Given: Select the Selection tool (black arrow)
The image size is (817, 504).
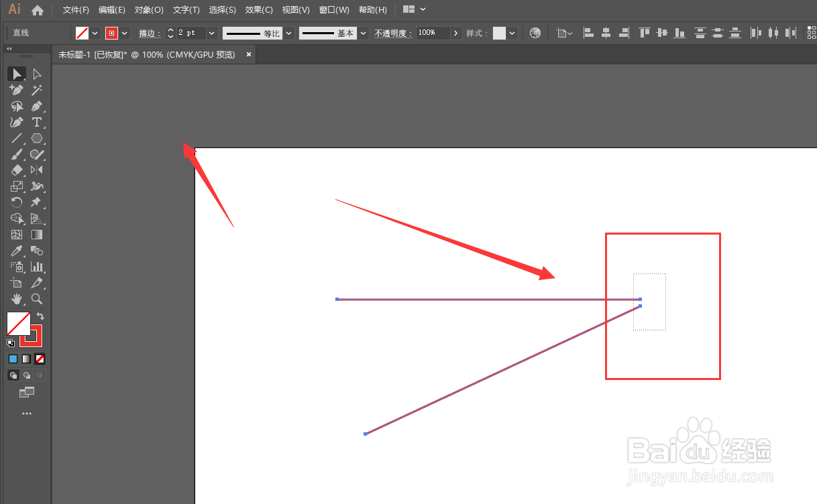Looking at the screenshot, I should (17, 74).
